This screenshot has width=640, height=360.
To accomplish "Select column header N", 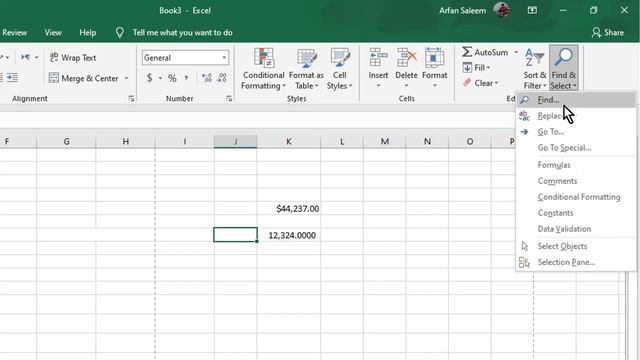I will [427, 141].
